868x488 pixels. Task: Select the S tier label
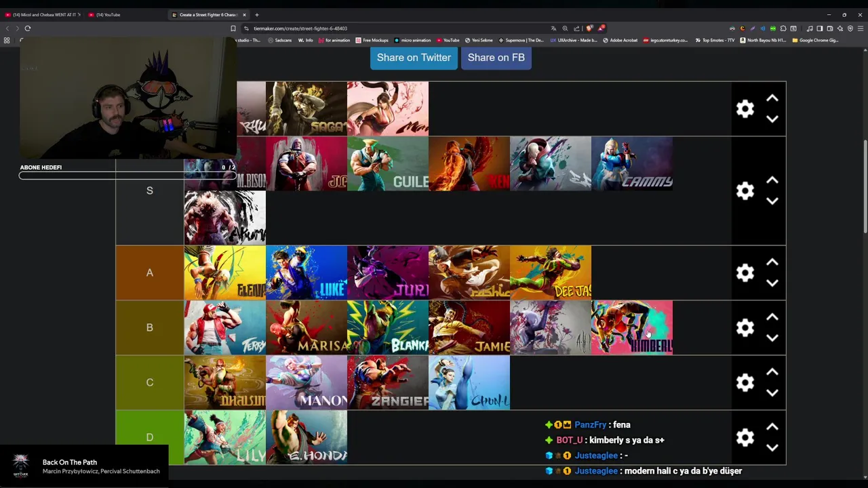[x=150, y=191]
